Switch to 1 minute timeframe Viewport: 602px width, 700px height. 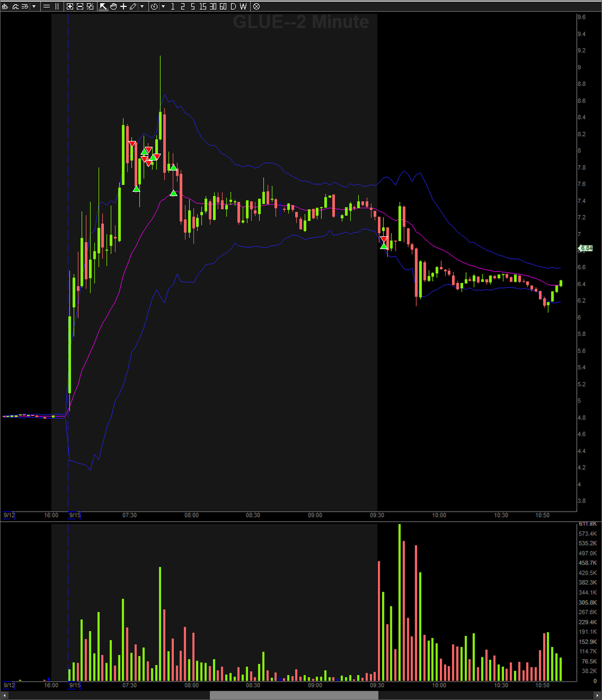click(x=173, y=6)
